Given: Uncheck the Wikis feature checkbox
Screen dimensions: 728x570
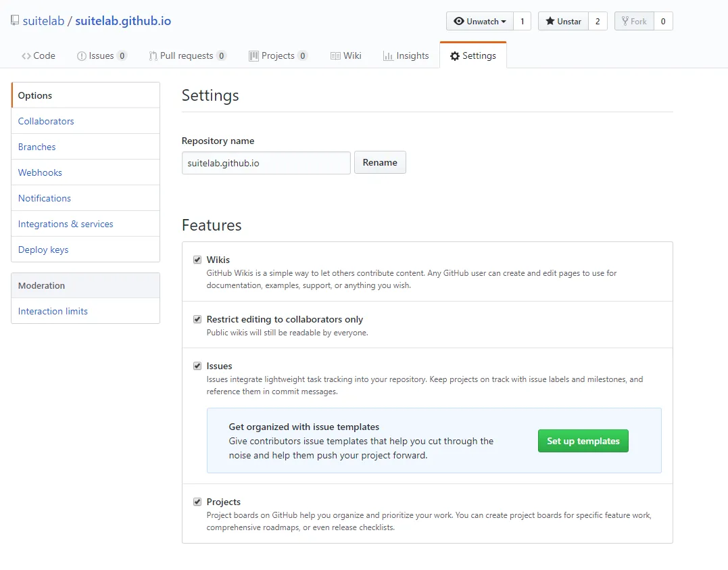Looking at the screenshot, I should tap(197, 260).
